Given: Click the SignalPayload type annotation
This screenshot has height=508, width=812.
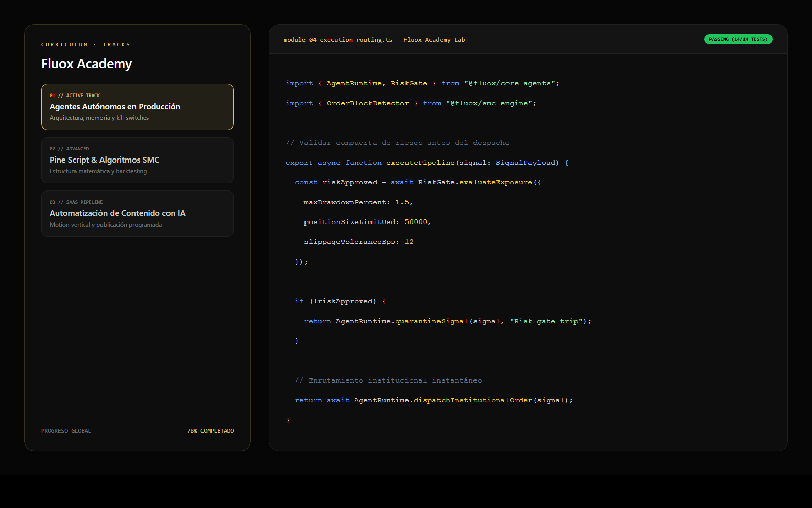Looking at the screenshot, I should (525, 163).
